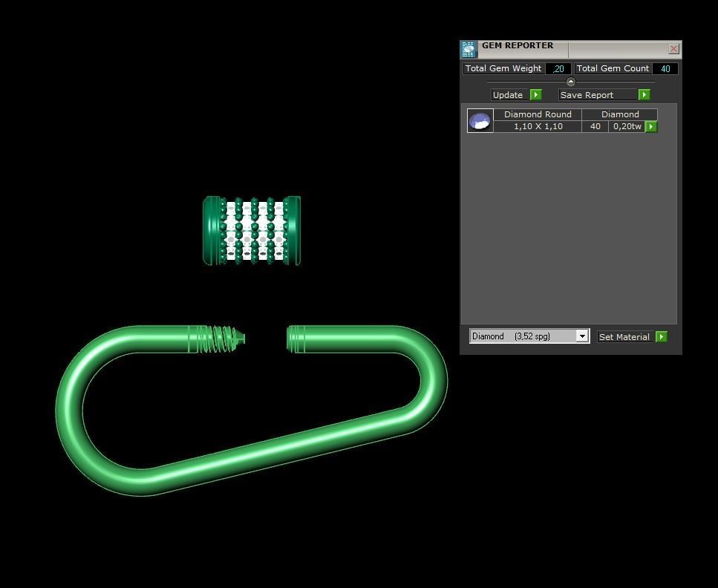This screenshot has width=718, height=588.
Task: Click the Total Gem Weight label
Action: click(503, 69)
